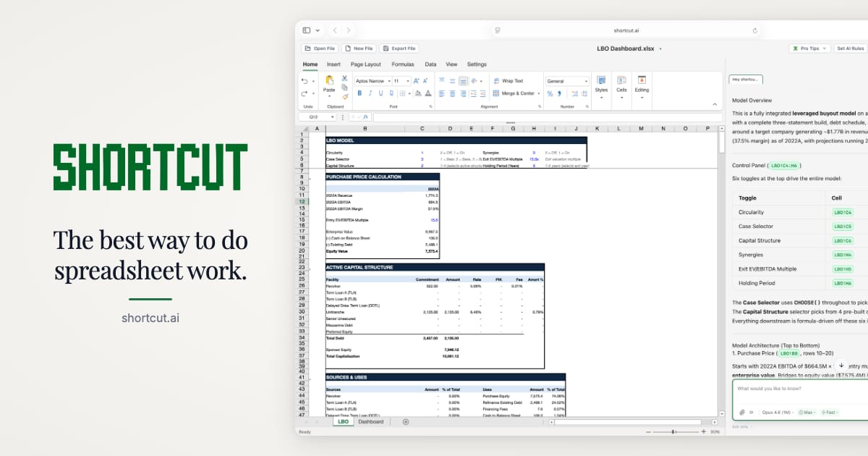Click the browser sidebar toggle icon
This screenshot has height=456, width=868.
point(307,30)
